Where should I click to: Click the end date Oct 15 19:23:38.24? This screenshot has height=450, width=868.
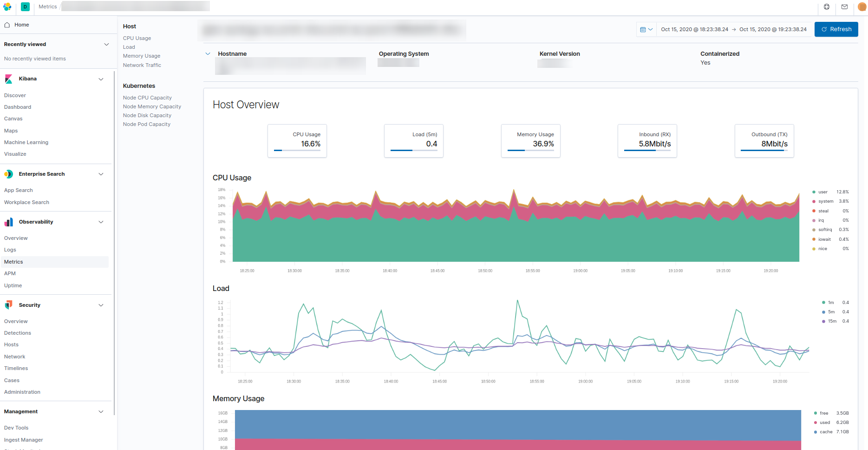pyautogui.click(x=773, y=29)
